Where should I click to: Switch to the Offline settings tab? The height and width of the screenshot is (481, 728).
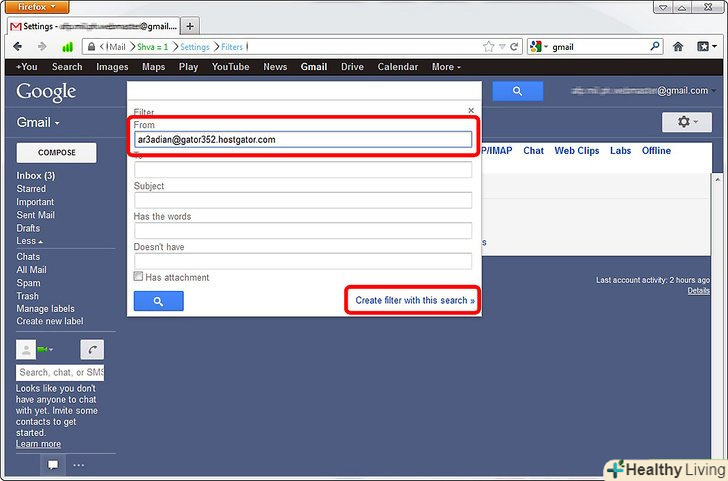656,151
